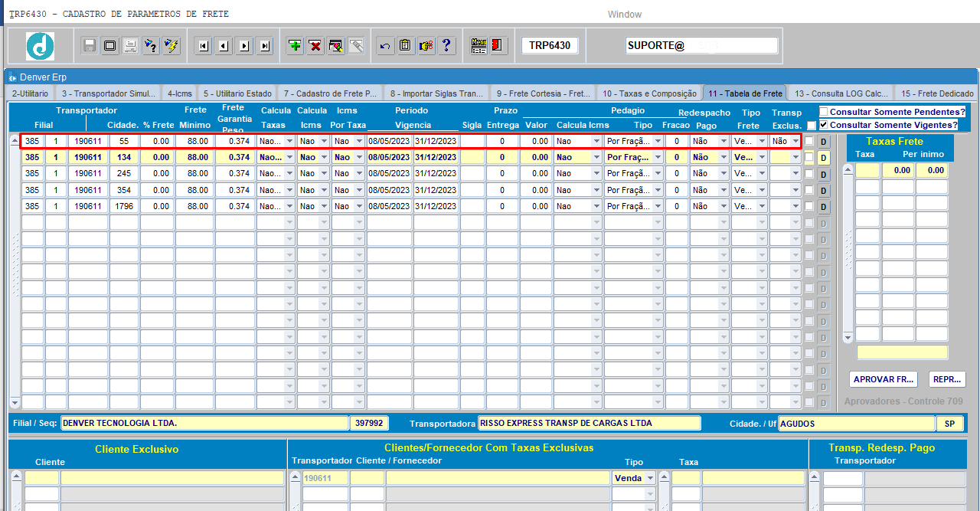Image resolution: width=980 pixels, height=511 pixels.
Task: Open 7 - Cadastro de Frete P... tab
Action: coord(329,93)
